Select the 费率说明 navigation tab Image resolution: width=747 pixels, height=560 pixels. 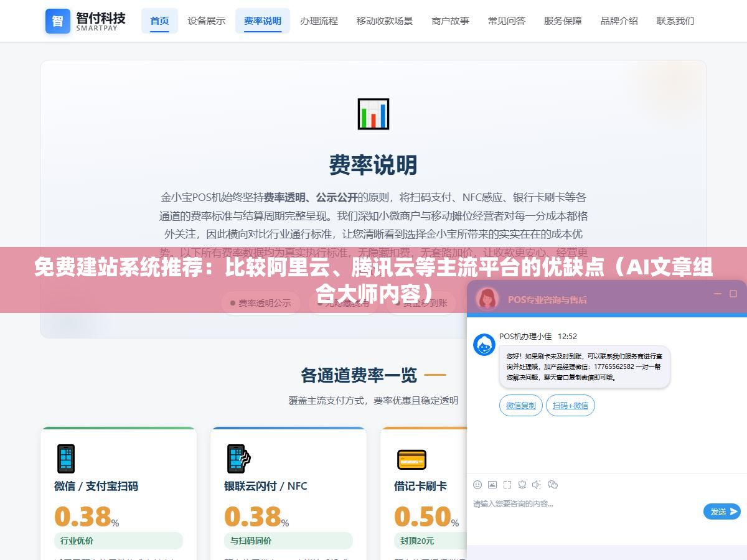[263, 21]
